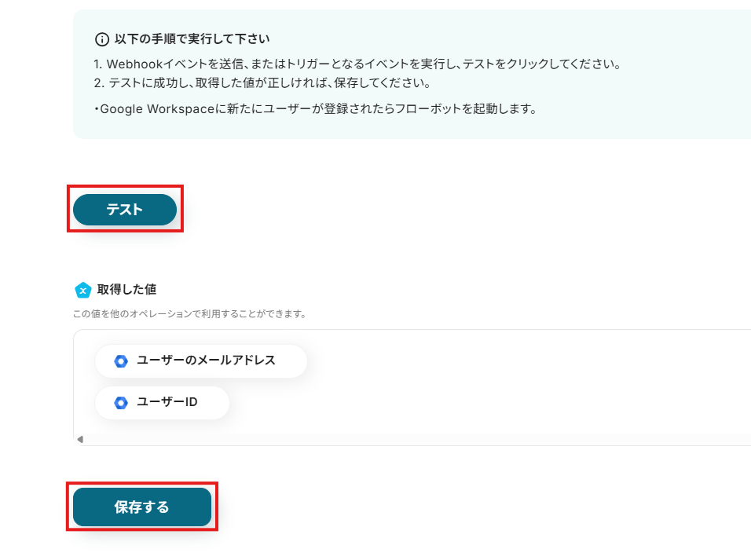
Task: Click the Google Workspace icon in ユーザーのメールアドレス chip
Action: coord(121,361)
